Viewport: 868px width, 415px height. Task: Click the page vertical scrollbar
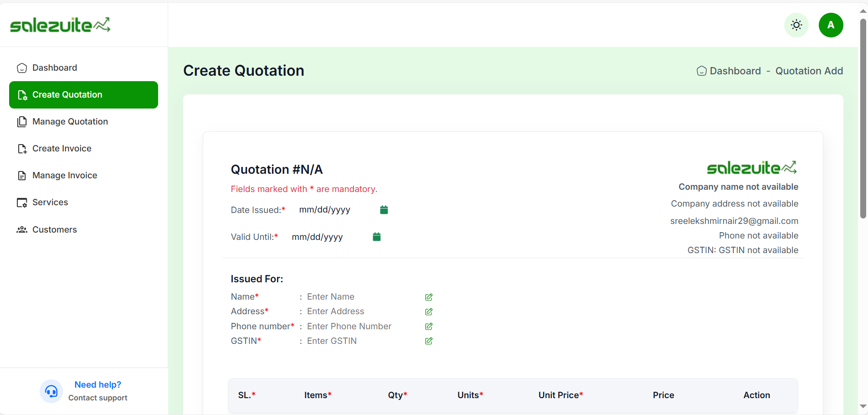[863, 119]
